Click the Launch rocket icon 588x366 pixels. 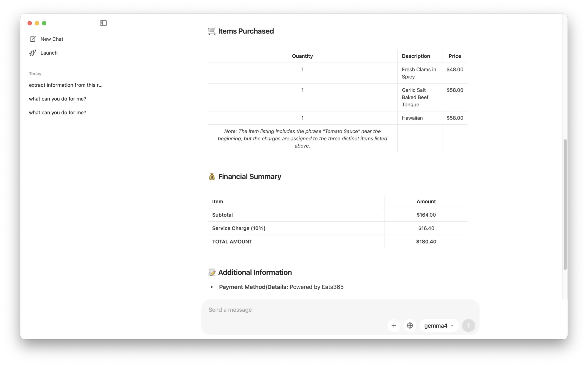click(x=32, y=53)
